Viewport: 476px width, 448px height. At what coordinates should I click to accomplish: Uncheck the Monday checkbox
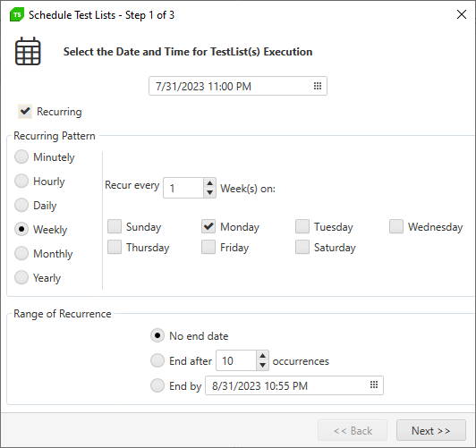pyautogui.click(x=208, y=226)
